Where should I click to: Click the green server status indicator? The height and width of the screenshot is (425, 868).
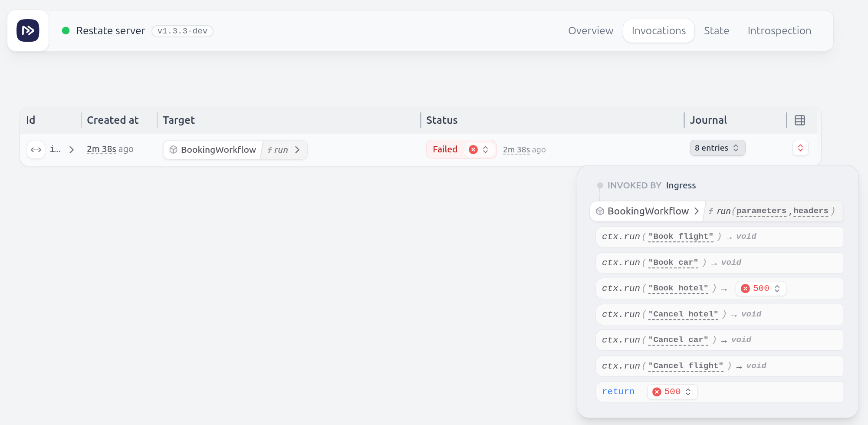[x=66, y=30]
